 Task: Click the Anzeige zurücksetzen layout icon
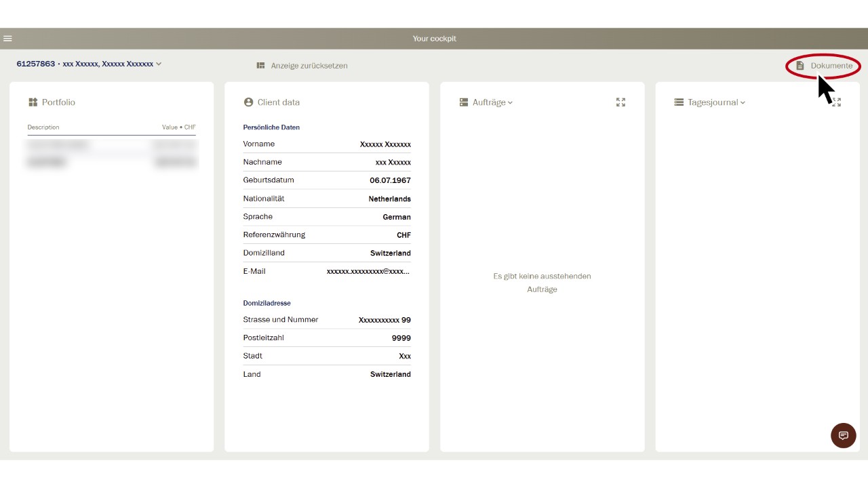[260, 66]
